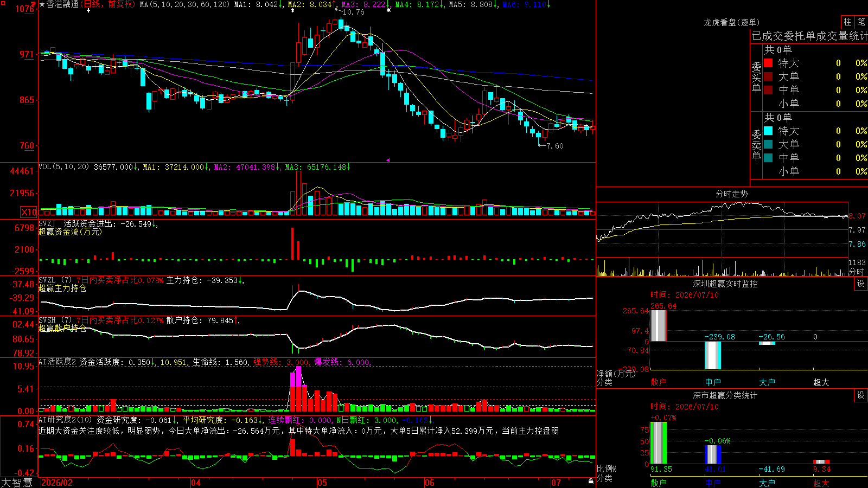Click the plus event marker above the K-line
This screenshot has width=868, height=488.
88,10
